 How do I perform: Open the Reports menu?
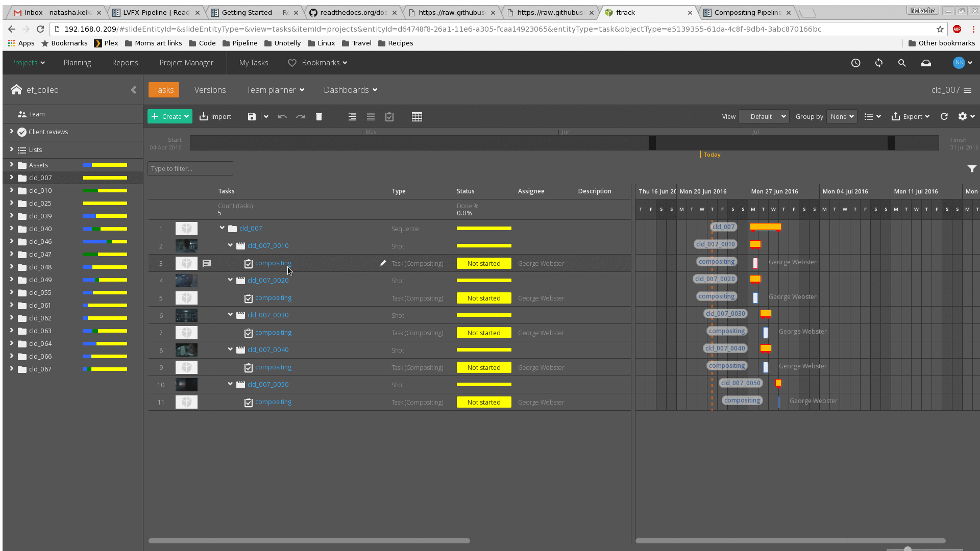(125, 63)
